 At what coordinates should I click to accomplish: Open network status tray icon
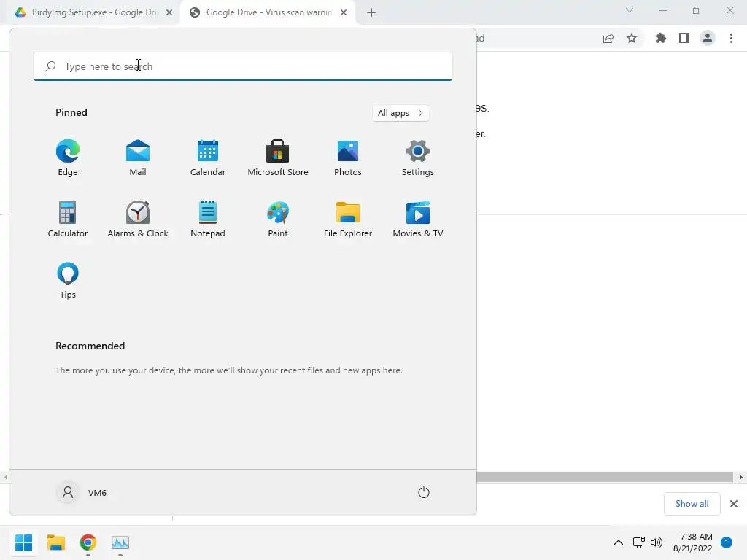point(638,542)
